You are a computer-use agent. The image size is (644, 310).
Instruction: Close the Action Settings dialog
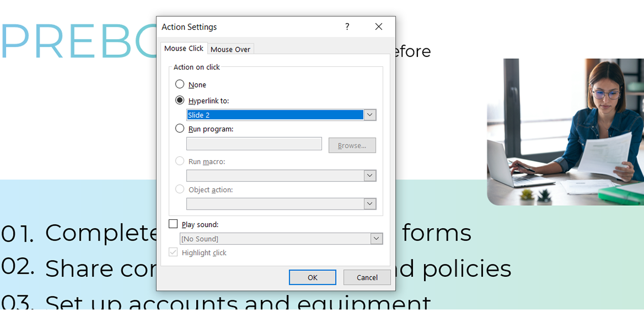[378, 27]
